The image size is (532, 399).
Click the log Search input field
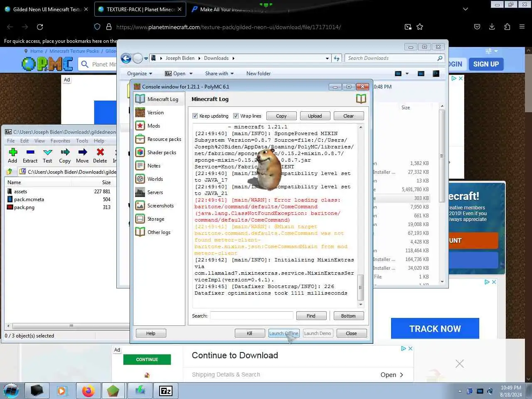(252, 316)
